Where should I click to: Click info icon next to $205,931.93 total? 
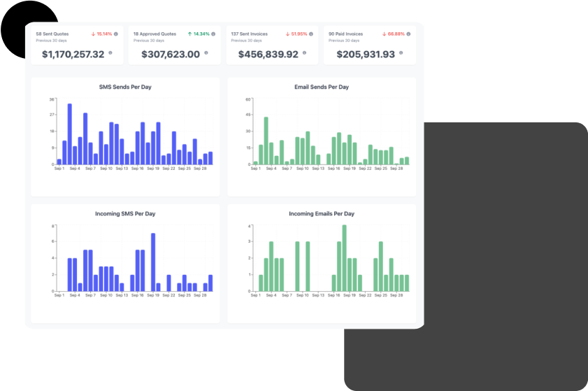[401, 52]
